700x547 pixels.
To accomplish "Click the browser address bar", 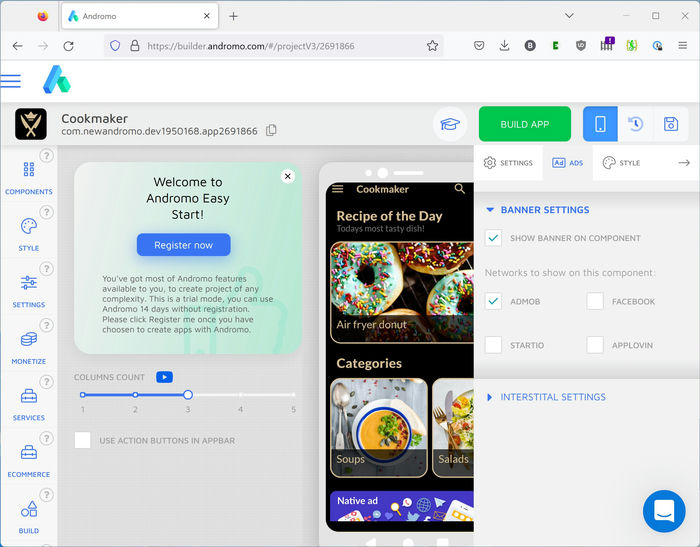I will click(x=272, y=46).
